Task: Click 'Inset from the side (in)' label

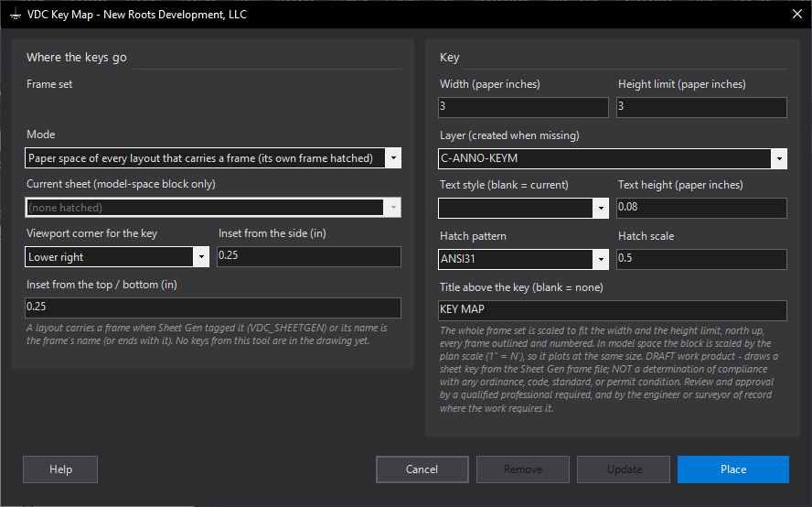Action: 272,233
